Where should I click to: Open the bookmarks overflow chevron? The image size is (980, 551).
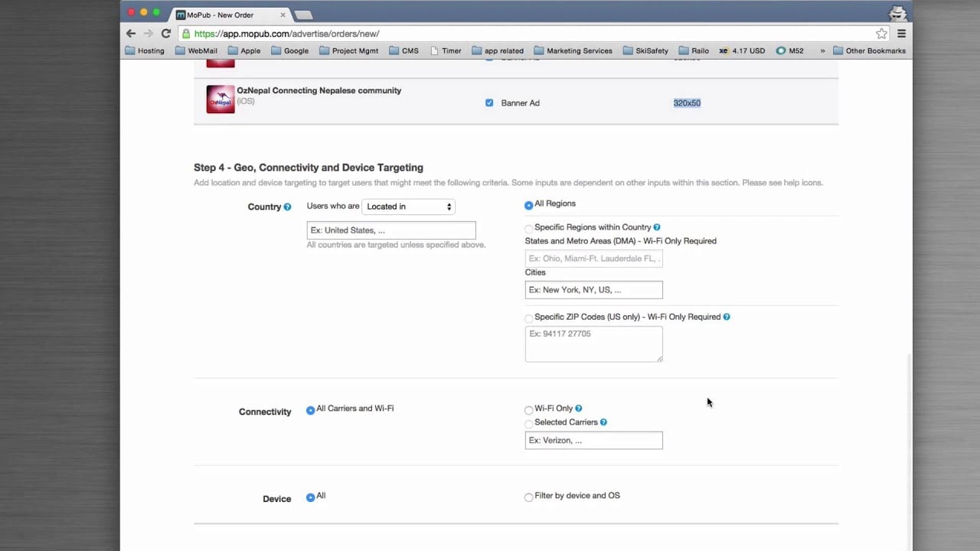point(823,51)
